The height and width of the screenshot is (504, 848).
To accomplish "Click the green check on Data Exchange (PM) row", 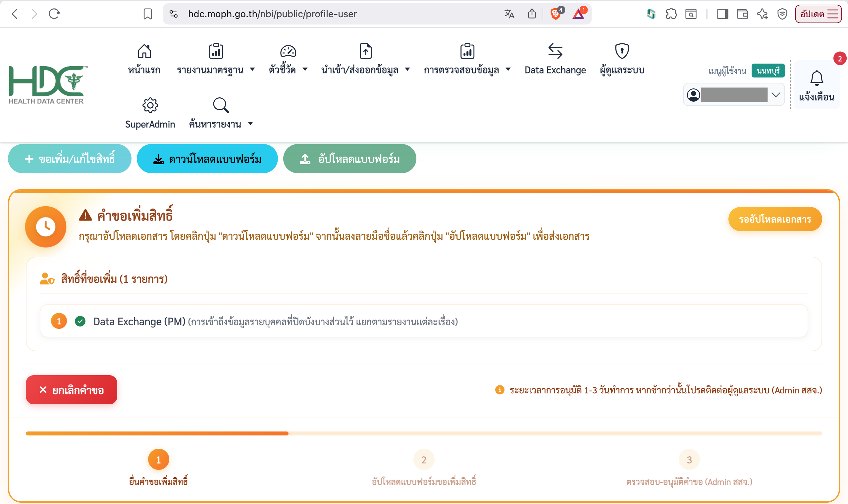I will point(80,321).
